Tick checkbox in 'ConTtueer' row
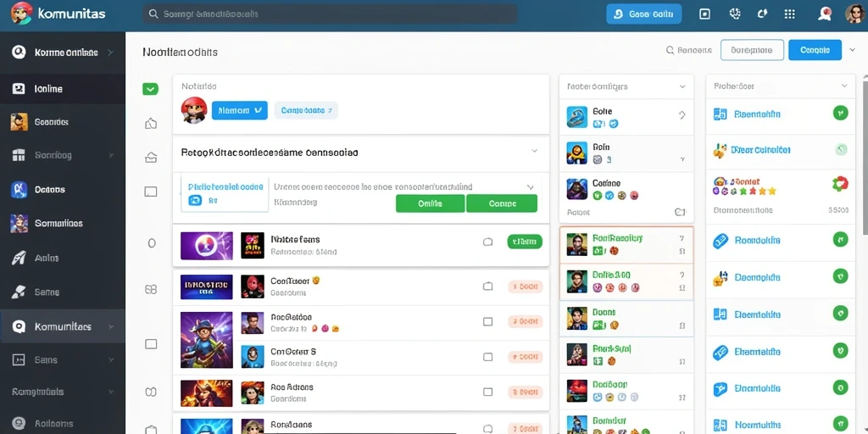The width and height of the screenshot is (868, 434). click(x=487, y=287)
